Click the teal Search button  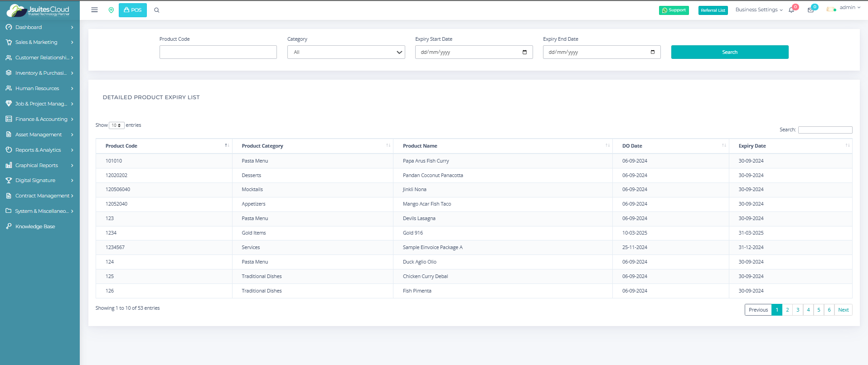[x=729, y=52]
